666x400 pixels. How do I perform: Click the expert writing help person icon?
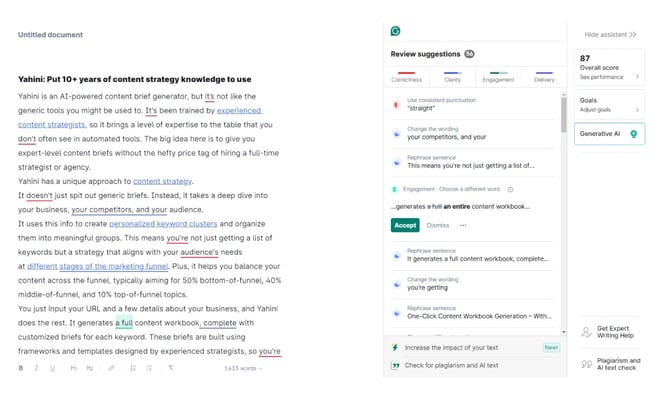586,332
